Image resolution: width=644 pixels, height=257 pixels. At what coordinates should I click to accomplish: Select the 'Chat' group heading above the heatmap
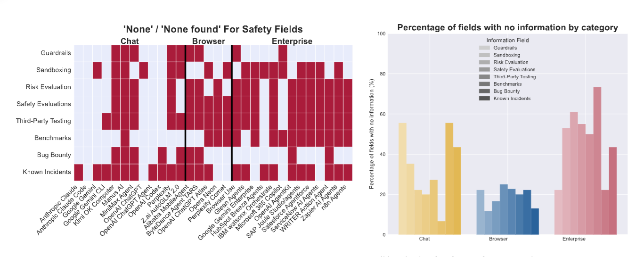pyautogui.click(x=130, y=41)
